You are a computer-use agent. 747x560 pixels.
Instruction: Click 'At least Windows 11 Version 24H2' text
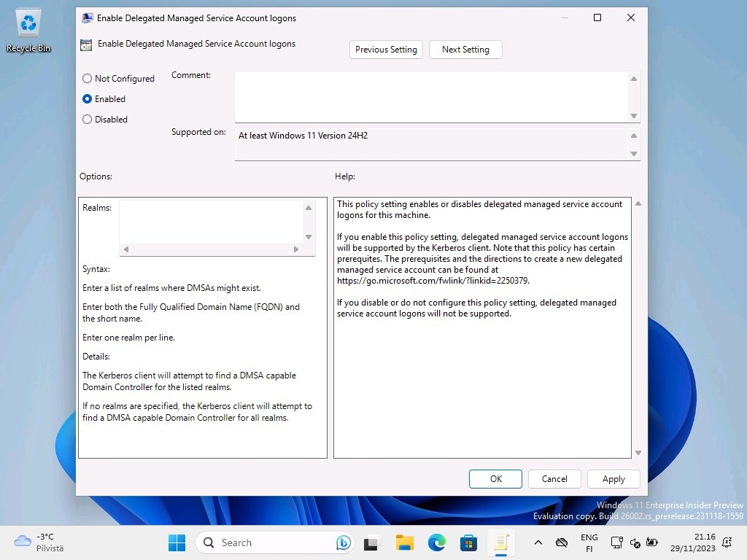pos(303,136)
